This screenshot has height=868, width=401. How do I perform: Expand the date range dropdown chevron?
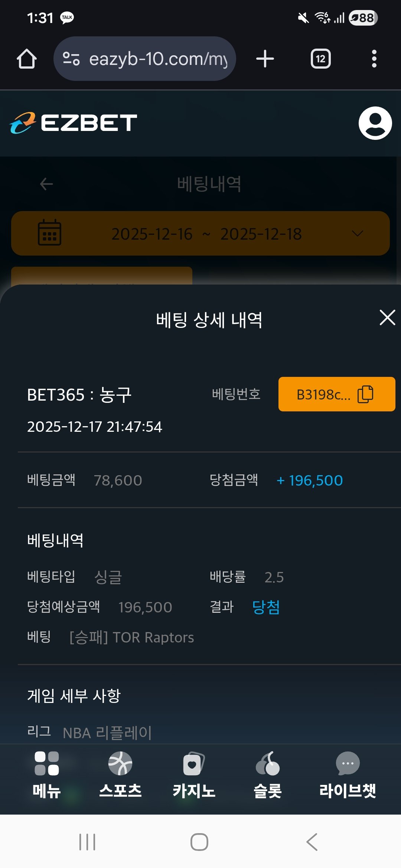coord(357,234)
